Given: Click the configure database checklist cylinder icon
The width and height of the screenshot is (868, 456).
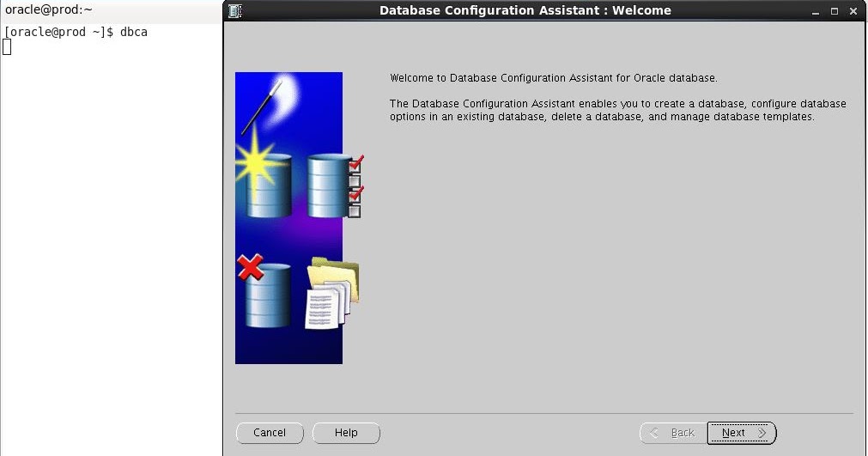Looking at the screenshot, I should [335, 186].
